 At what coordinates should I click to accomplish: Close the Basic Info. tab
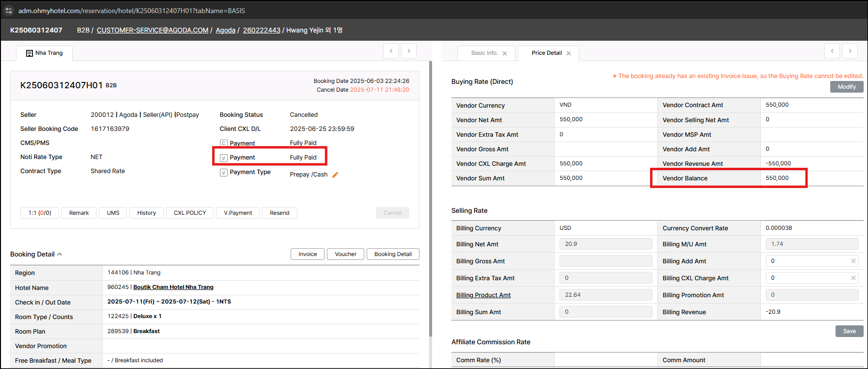tap(505, 53)
